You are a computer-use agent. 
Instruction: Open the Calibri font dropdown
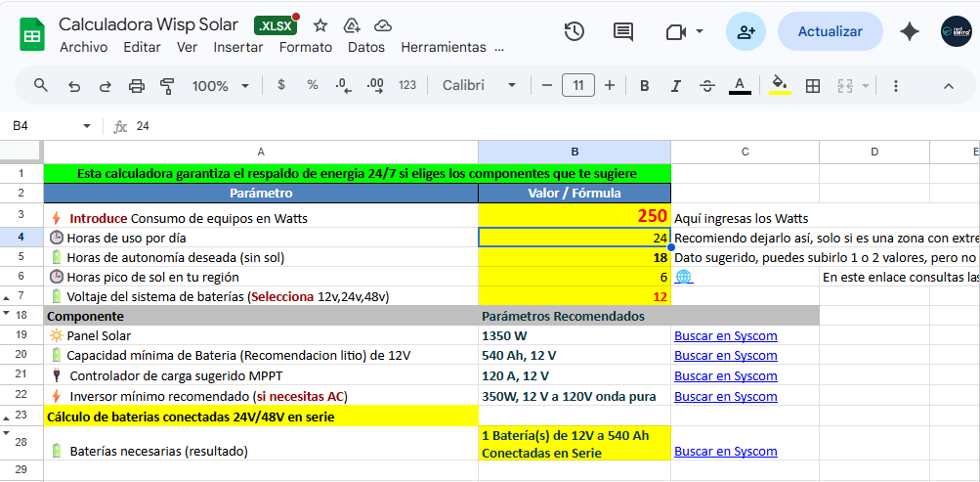[479, 86]
